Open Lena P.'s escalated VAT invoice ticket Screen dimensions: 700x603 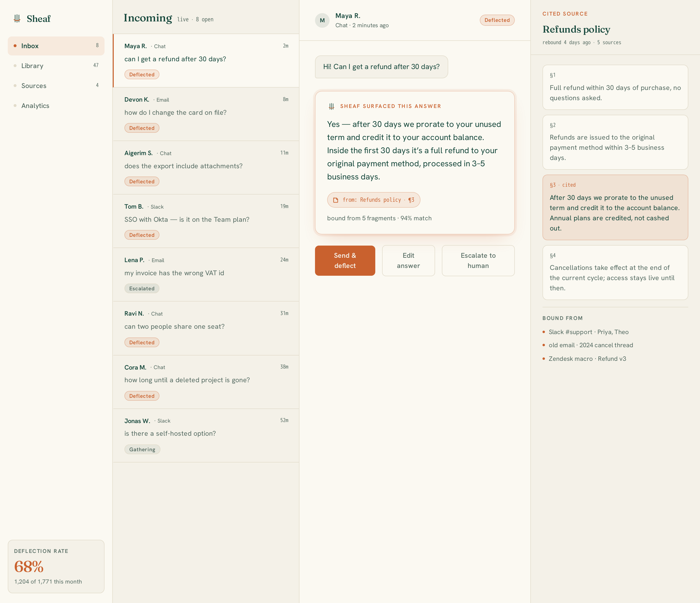click(x=206, y=275)
